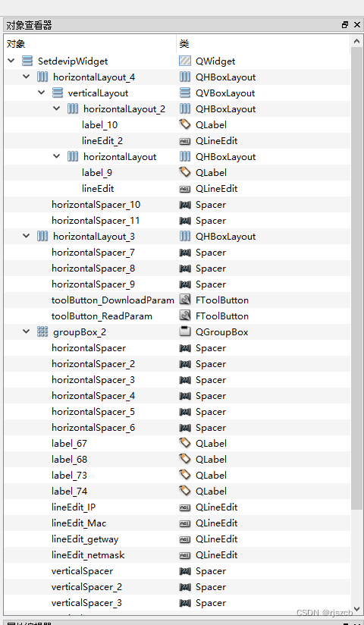This screenshot has width=364, height=625.
Task: Select the horizontalSpacer_5 item
Action: click(93, 412)
